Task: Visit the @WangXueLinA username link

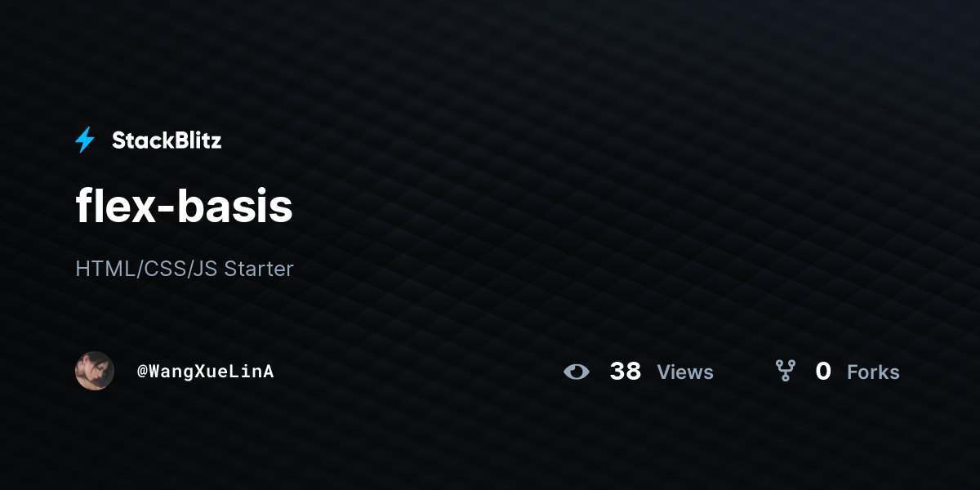Action: (205, 372)
